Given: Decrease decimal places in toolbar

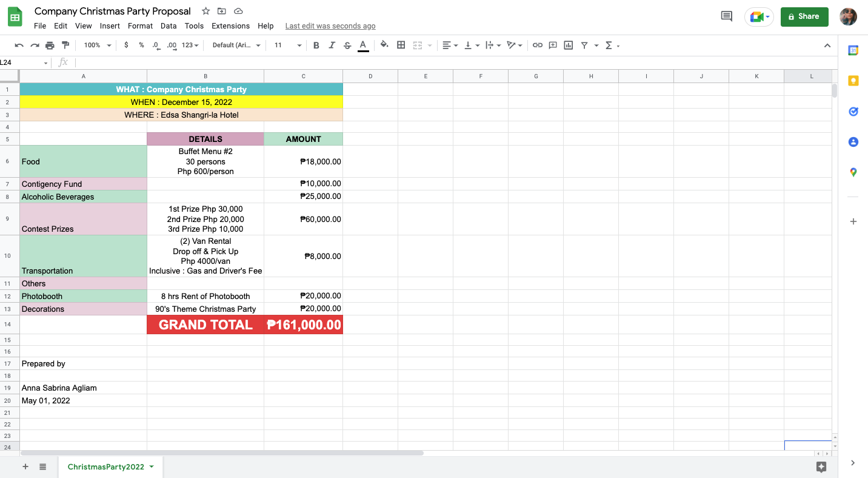Looking at the screenshot, I should tap(156, 45).
